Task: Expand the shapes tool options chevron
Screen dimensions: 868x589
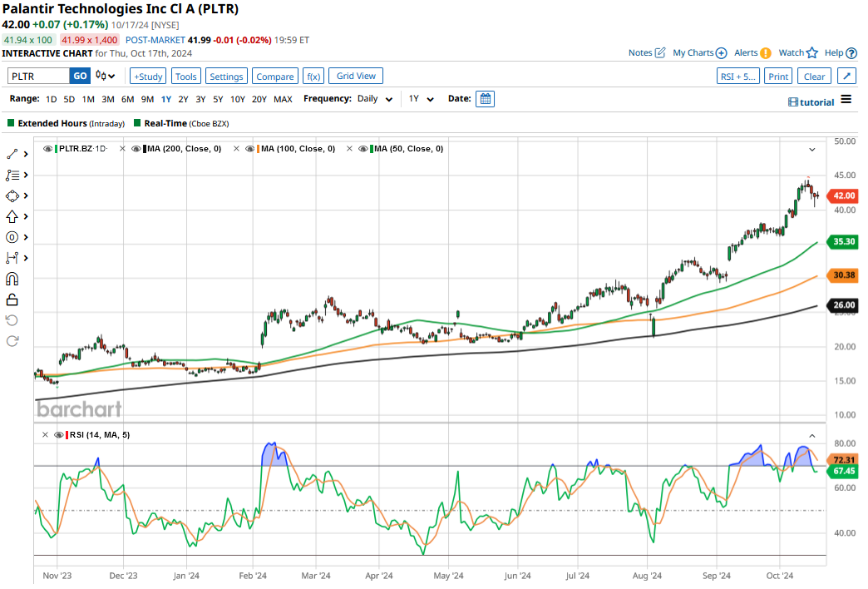Action: point(26,196)
